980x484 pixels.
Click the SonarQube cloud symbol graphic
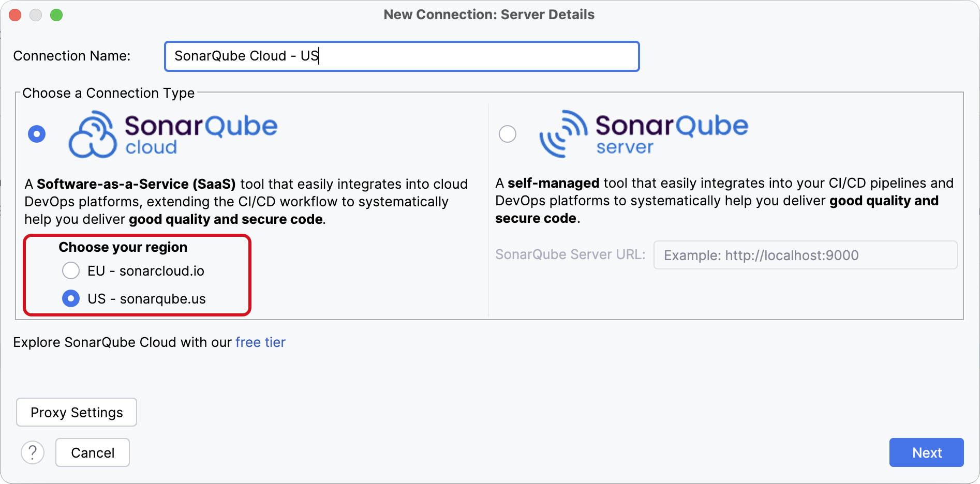coord(93,135)
